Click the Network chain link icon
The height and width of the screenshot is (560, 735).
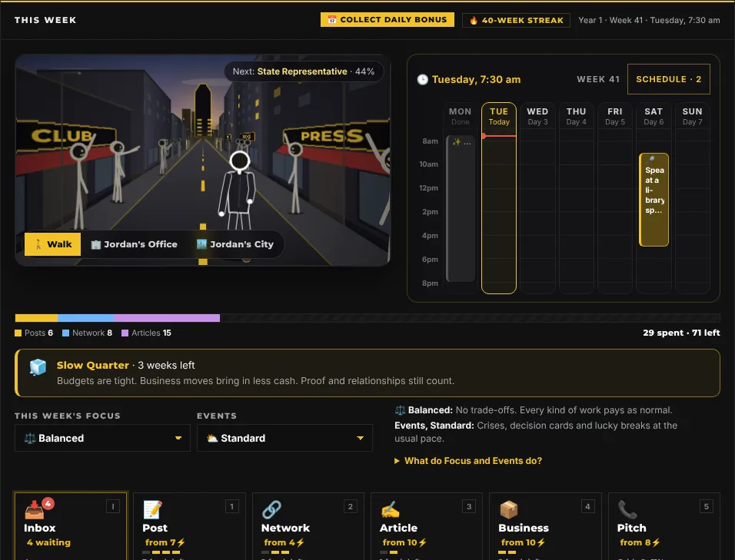[271, 510]
